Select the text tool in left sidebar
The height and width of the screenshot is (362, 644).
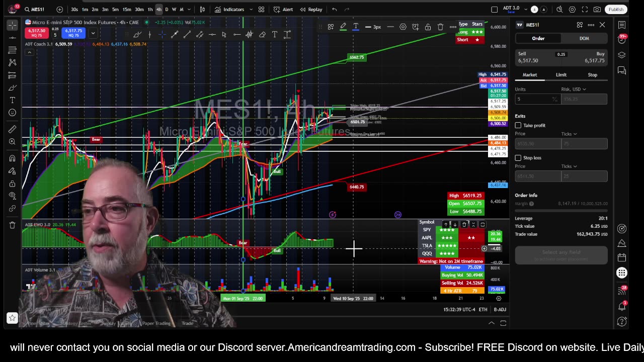click(x=13, y=100)
